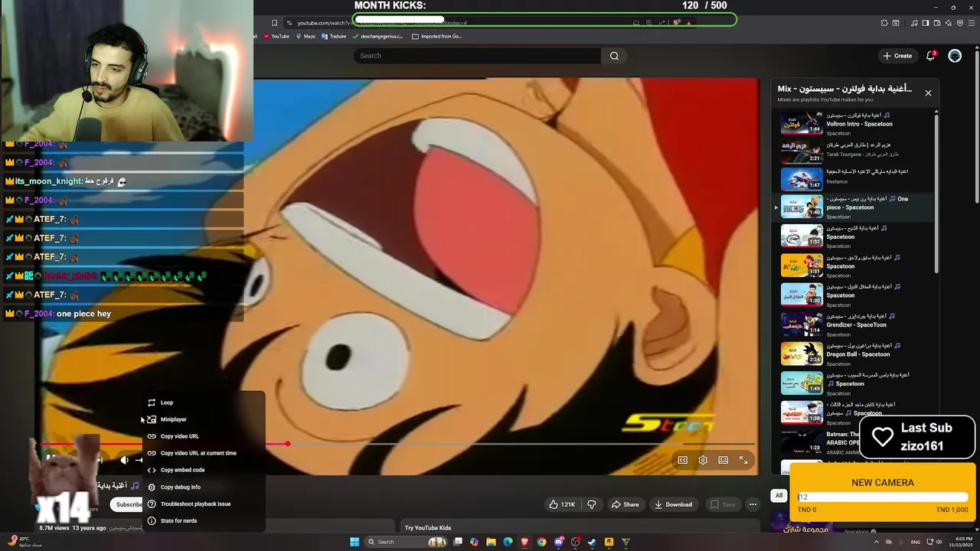Open the Create upload menu
The image size is (980, 551).
(897, 56)
